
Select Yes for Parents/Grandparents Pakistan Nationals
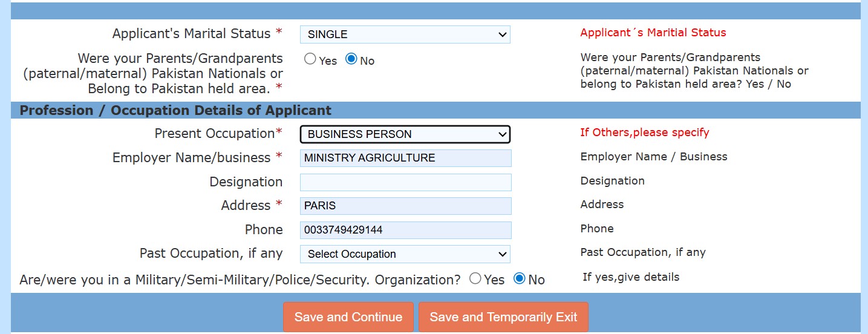(310, 59)
